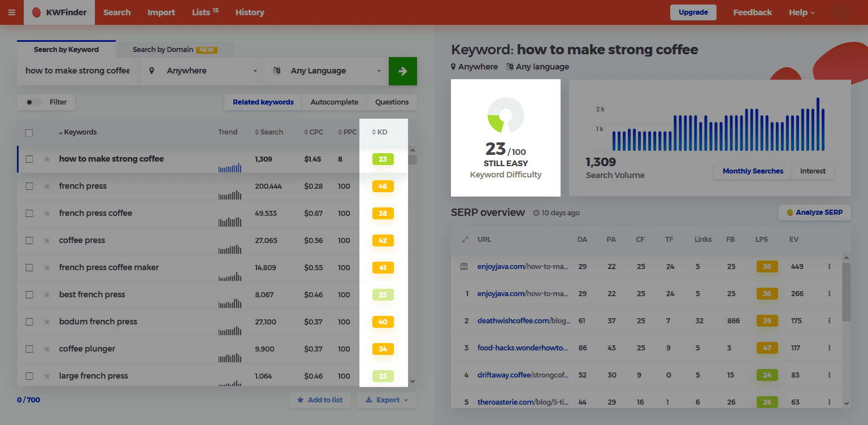The width and height of the screenshot is (868, 425).
Task: Open the Feedback link
Action: point(752,12)
